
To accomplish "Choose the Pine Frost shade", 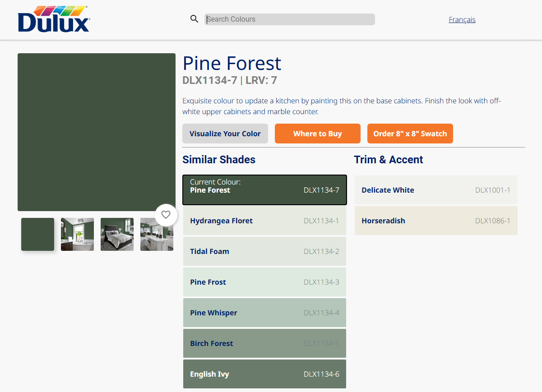I will (264, 282).
